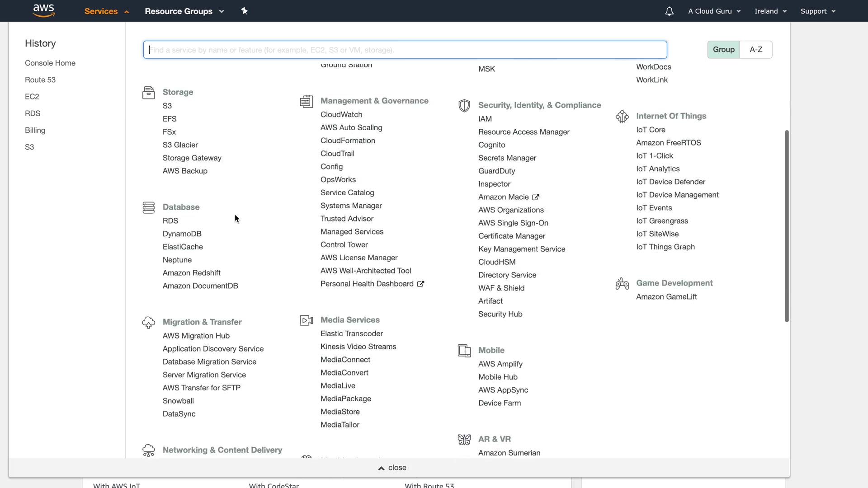
Task: Click the Storage category icon
Action: [148, 93]
